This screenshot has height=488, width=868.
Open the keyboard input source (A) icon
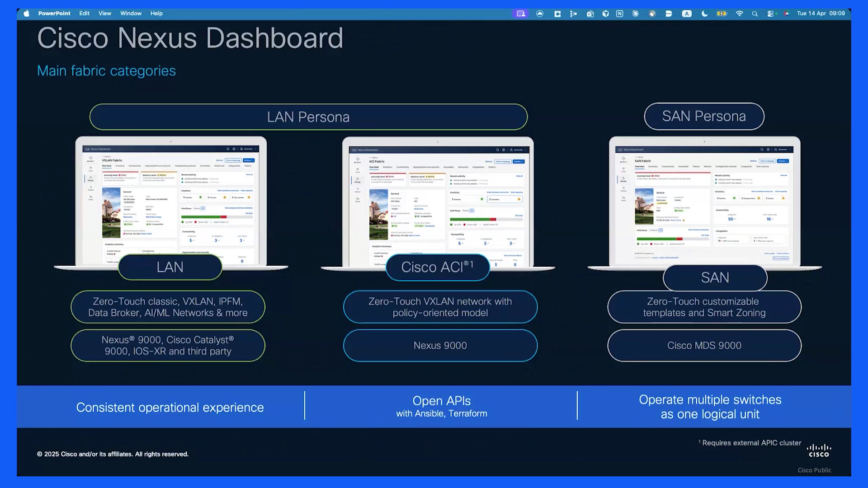pyautogui.click(x=687, y=14)
